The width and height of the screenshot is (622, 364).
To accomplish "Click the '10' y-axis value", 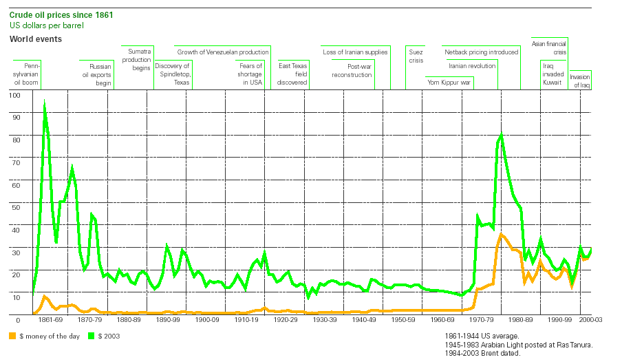I will 17,297.
